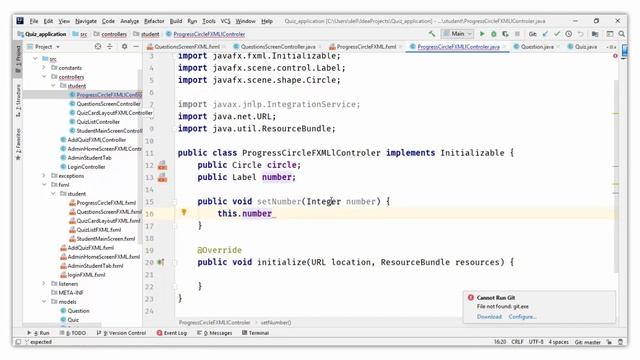This screenshot has height=360, width=640.
Task: Run the application with the green play icon
Action: tap(482, 34)
